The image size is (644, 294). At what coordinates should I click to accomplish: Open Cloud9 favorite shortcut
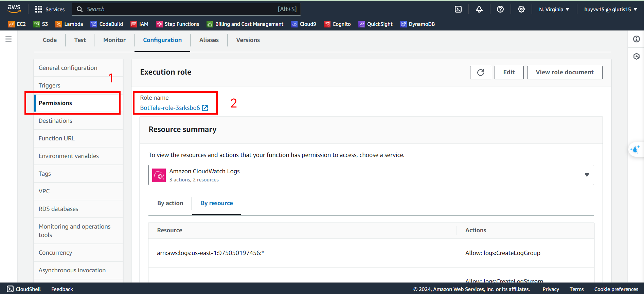(304, 24)
